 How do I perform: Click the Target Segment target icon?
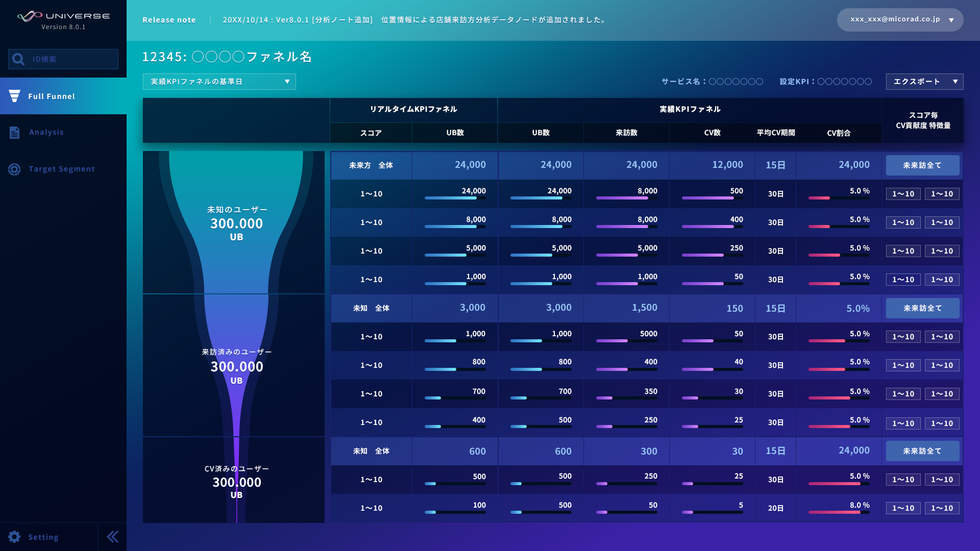click(14, 169)
